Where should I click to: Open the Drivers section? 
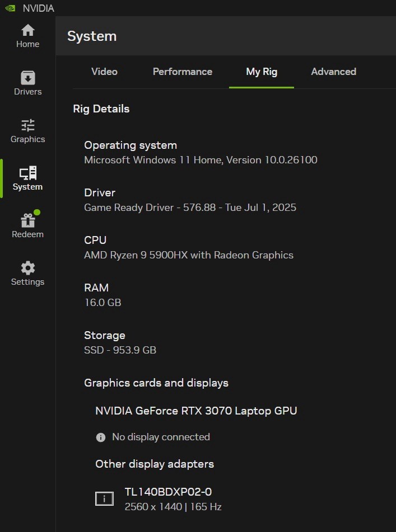(x=28, y=83)
